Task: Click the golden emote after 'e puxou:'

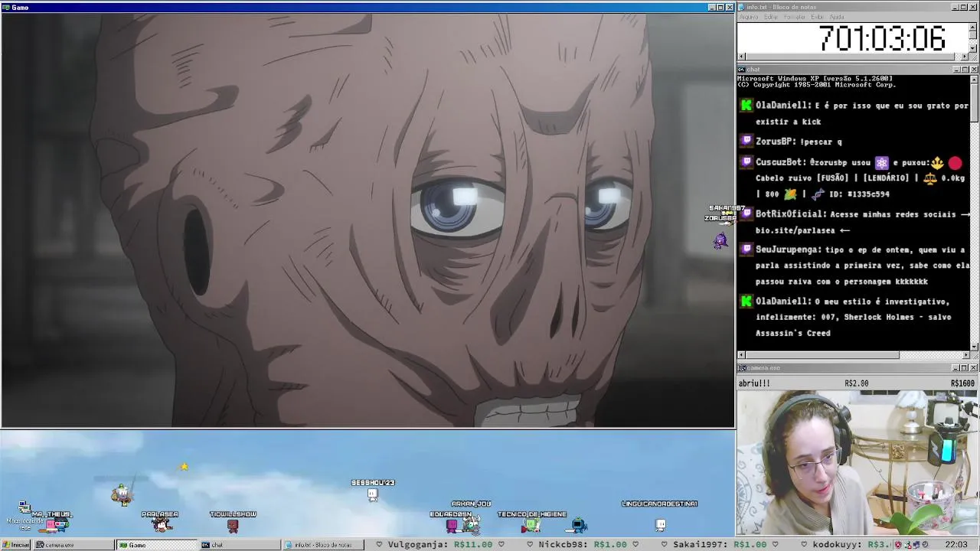Action: (937, 163)
